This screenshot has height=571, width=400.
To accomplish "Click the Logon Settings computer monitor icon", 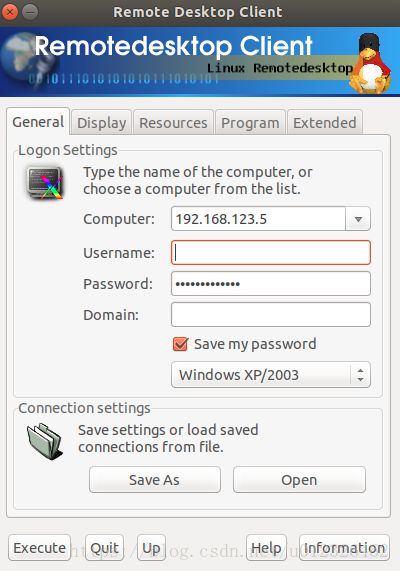I will (x=45, y=183).
